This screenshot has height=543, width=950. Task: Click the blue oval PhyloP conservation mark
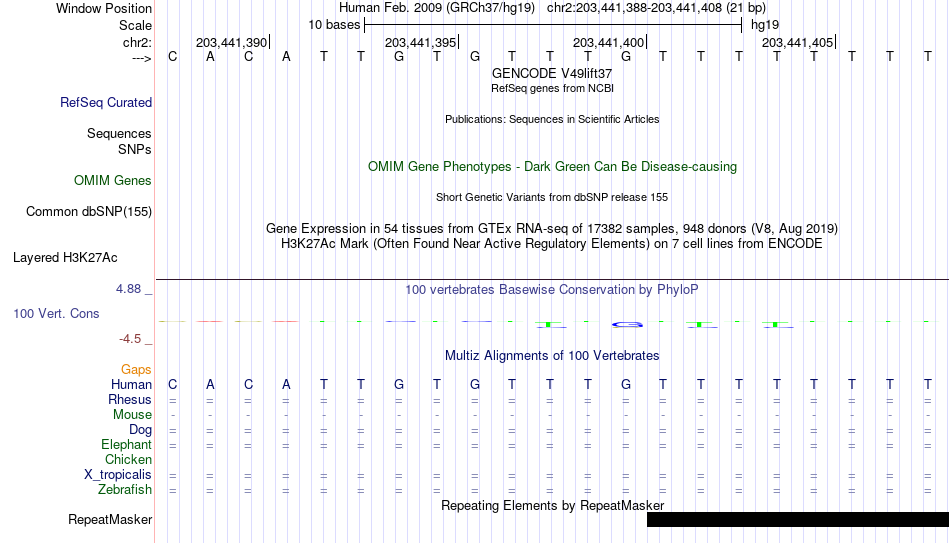[627, 325]
